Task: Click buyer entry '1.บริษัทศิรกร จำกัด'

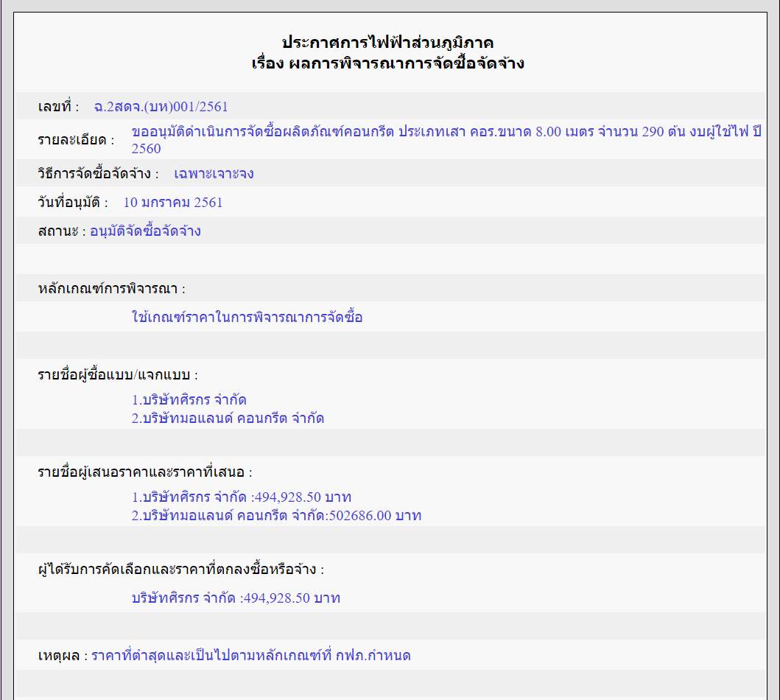Action: (189, 400)
